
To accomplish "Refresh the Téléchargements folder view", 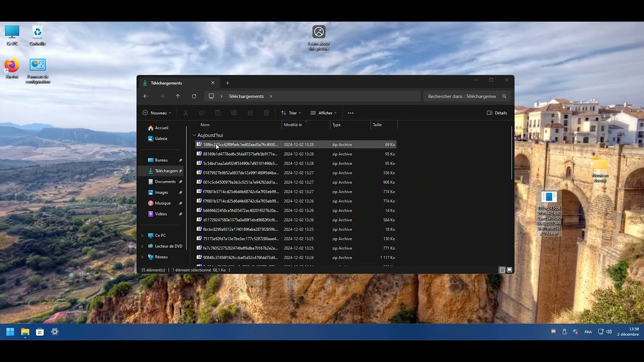I will 194,96.
